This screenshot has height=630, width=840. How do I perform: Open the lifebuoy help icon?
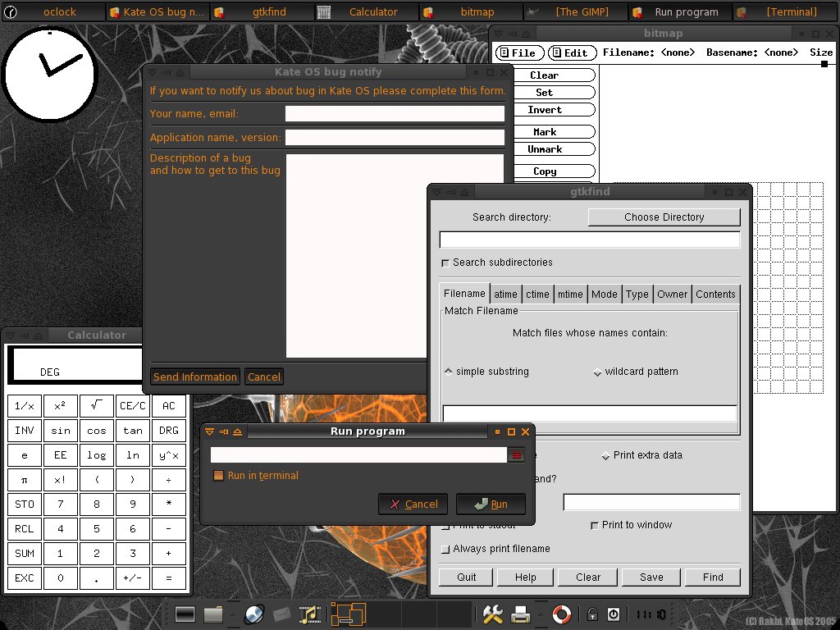(561, 614)
